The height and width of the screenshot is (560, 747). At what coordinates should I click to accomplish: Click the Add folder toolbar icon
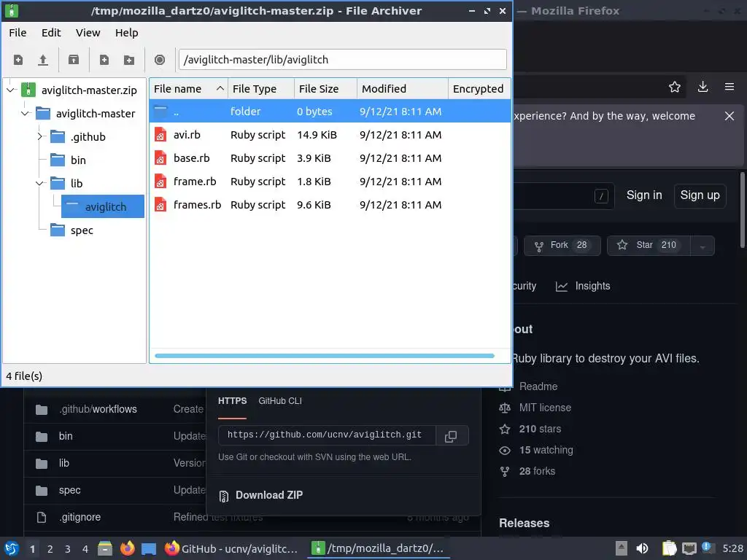tap(129, 60)
